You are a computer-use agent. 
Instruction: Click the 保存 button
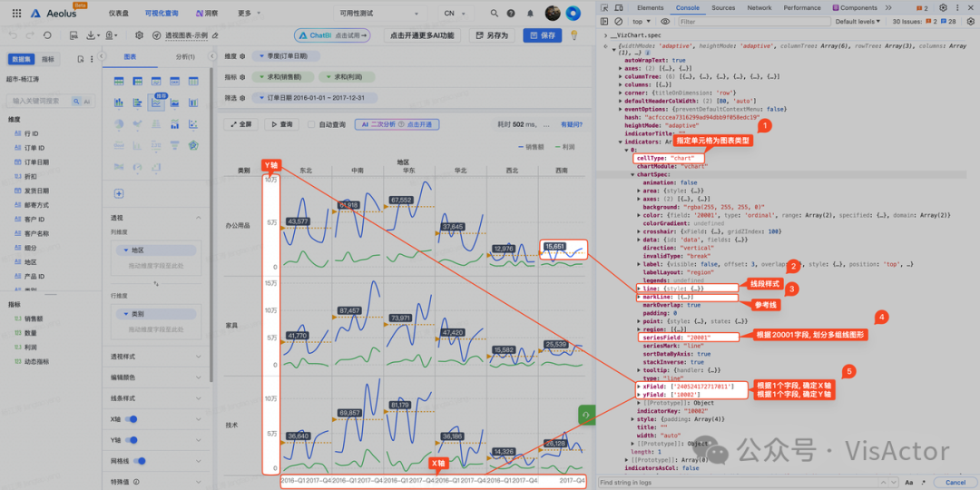point(542,35)
